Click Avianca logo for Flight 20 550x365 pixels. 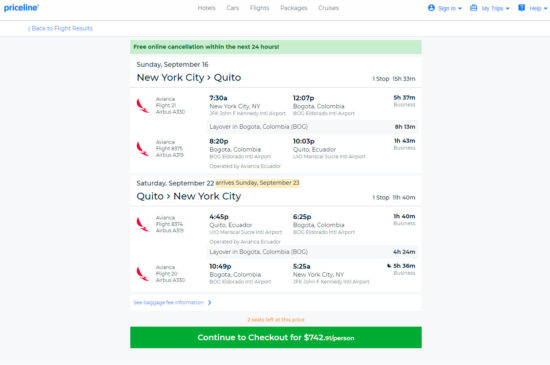[142, 274]
